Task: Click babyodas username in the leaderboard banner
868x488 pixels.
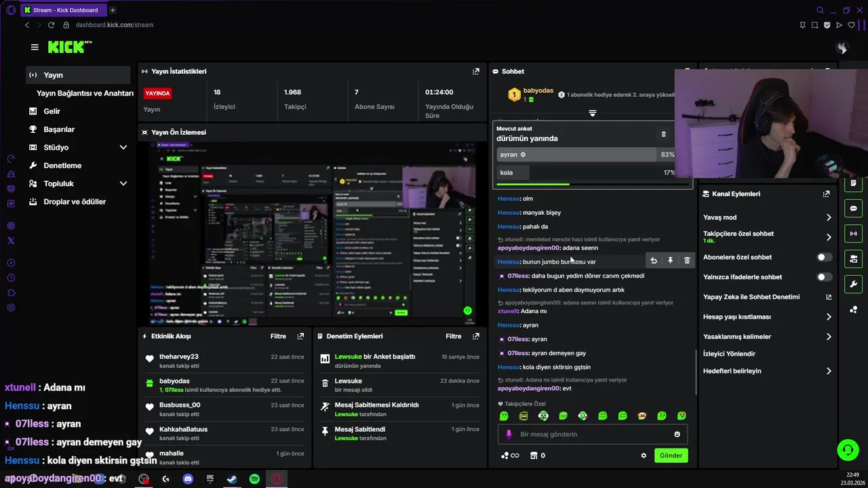Action: click(538, 91)
